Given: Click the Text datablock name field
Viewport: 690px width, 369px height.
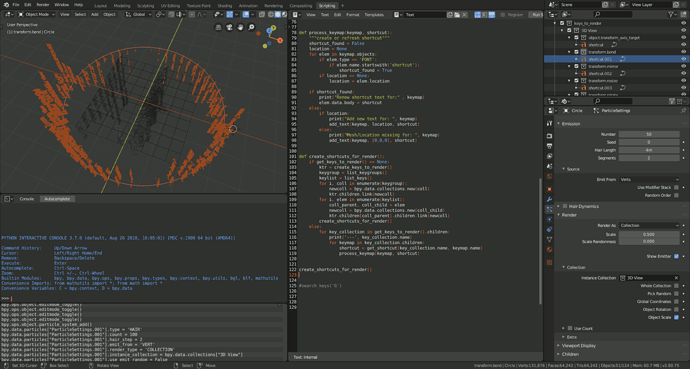Looking at the screenshot, I should pyautogui.click(x=424, y=15).
